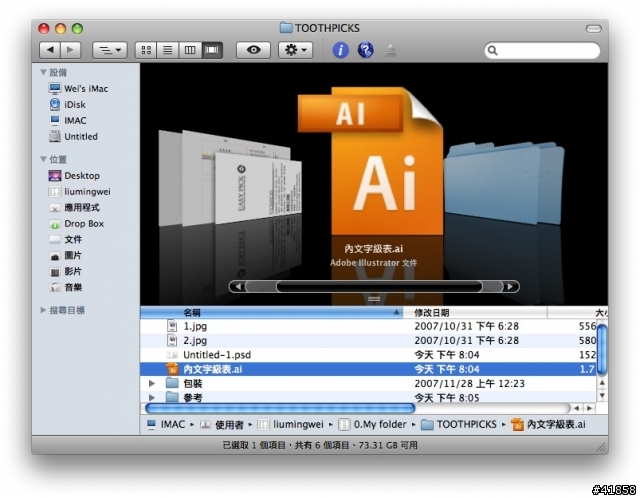Select the 2.jpg file row
The image size is (640, 498).
pyautogui.click(x=368, y=340)
